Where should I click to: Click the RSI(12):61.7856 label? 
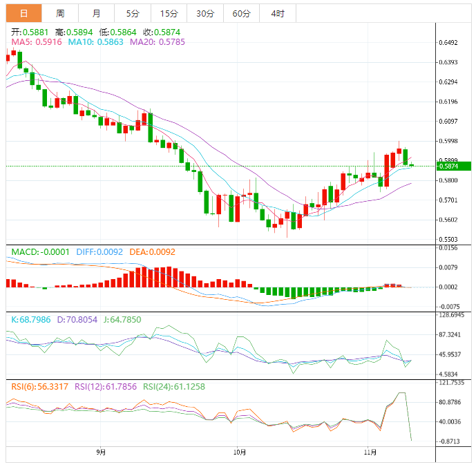tap(106, 387)
